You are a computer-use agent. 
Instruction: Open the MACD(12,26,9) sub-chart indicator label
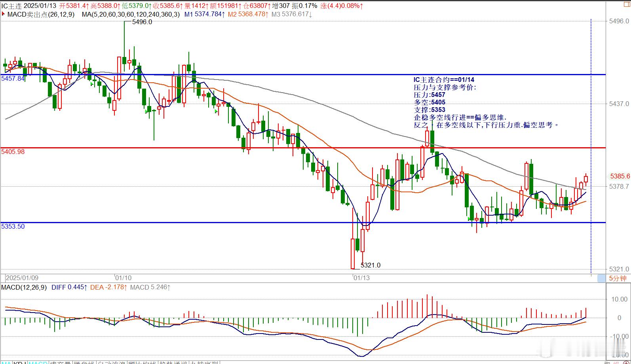[x=24, y=287]
